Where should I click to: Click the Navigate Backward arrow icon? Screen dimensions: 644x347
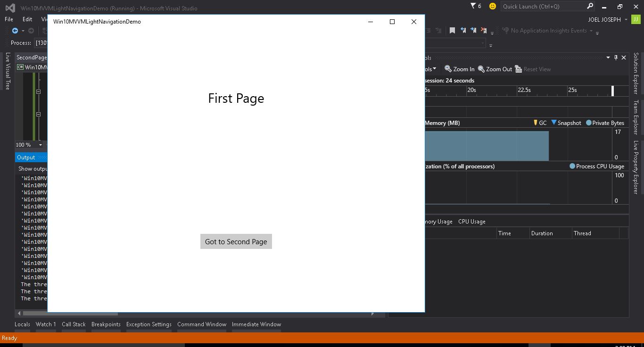(15, 31)
